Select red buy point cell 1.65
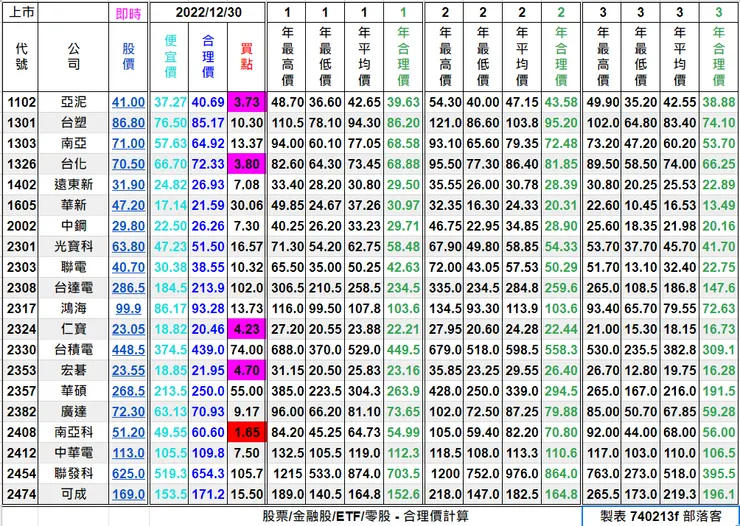 click(247, 432)
